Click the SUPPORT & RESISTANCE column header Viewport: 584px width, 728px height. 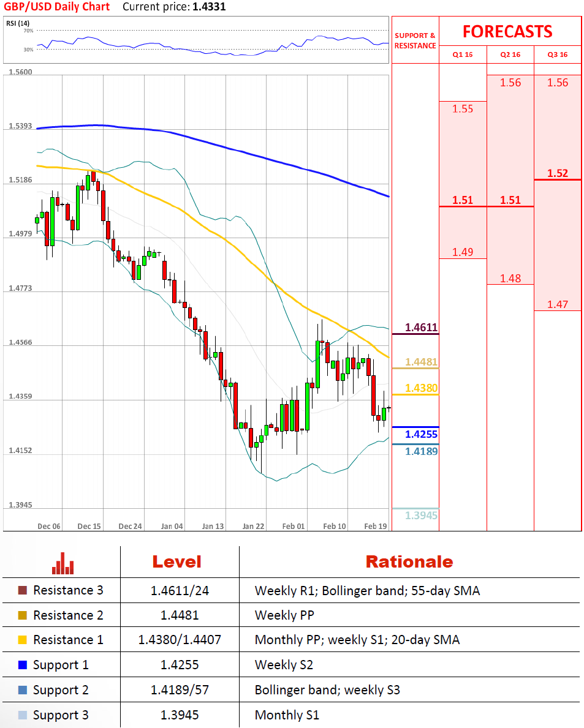[x=415, y=40]
